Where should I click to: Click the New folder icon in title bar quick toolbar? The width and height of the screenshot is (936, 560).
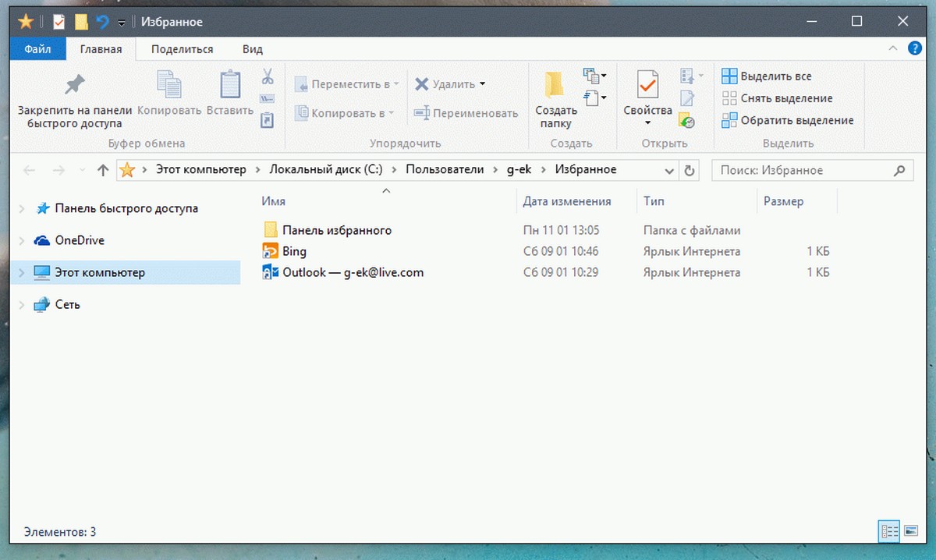pos(80,21)
